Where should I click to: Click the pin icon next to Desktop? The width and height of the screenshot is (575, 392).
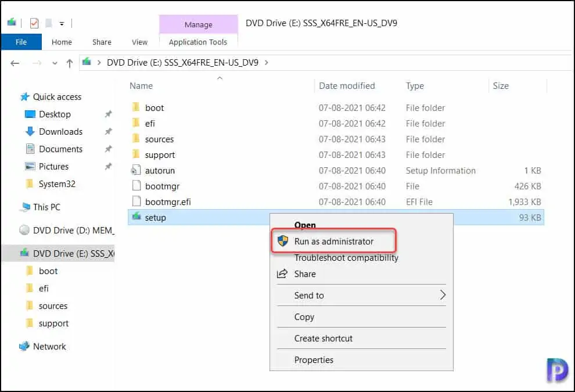tap(108, 114)
